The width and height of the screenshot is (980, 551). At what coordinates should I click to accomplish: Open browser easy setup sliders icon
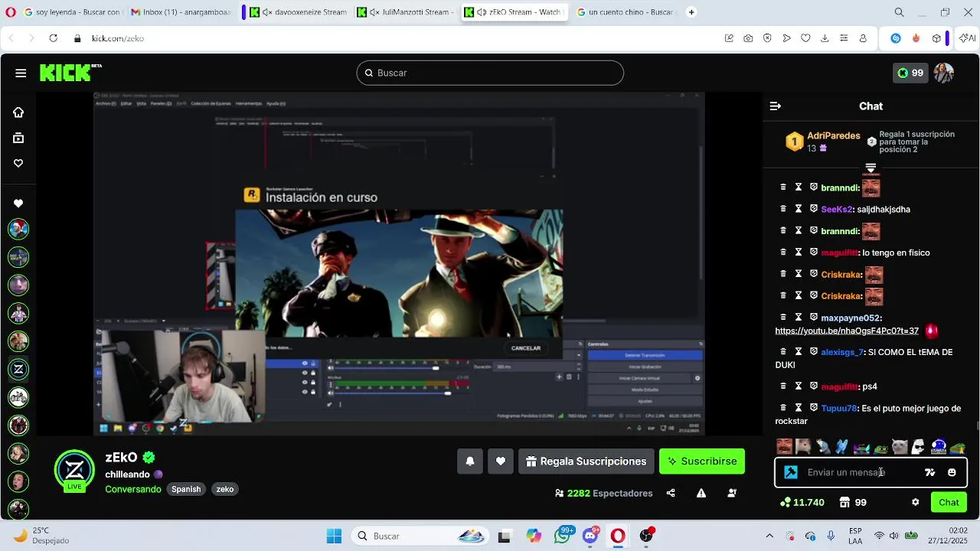[844, 38]
